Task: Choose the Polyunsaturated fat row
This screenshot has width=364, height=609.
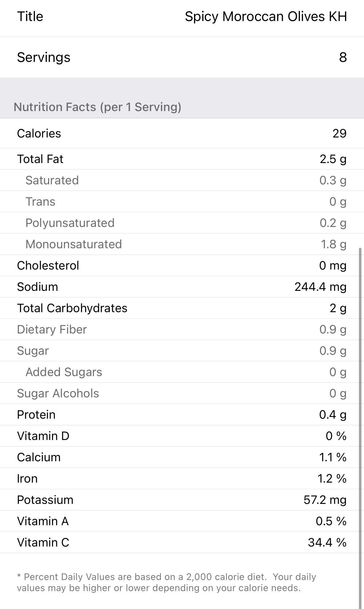Action: tap(182, 223)
